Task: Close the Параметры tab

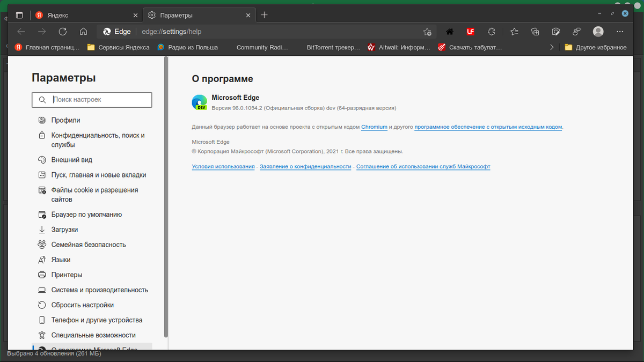Action: click(247, 15)
